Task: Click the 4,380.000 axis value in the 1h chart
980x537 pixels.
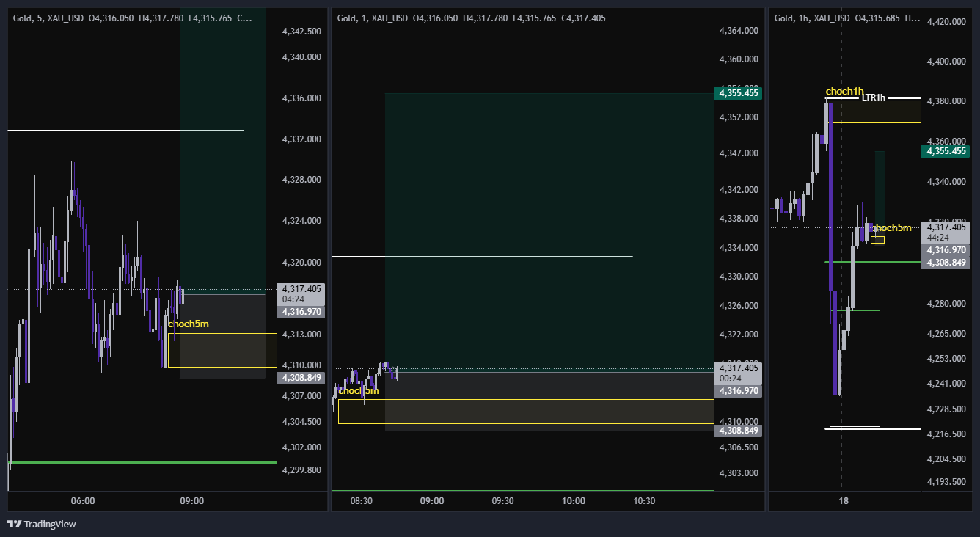Action: [x=946, y=101]
